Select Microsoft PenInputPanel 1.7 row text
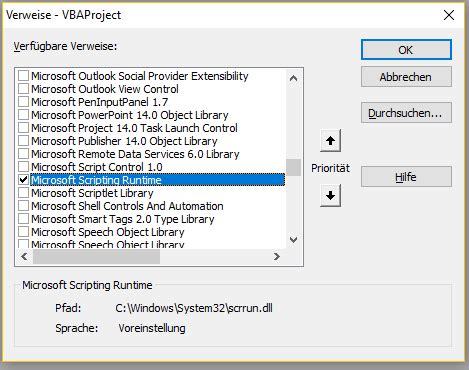The image size is (469, 370). (100, 102)
